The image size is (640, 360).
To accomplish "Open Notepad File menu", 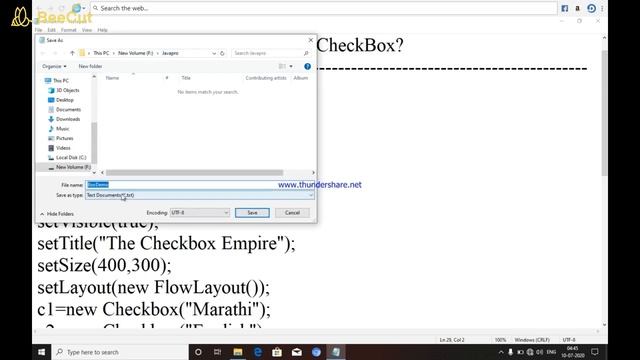I will coord(38,30).
